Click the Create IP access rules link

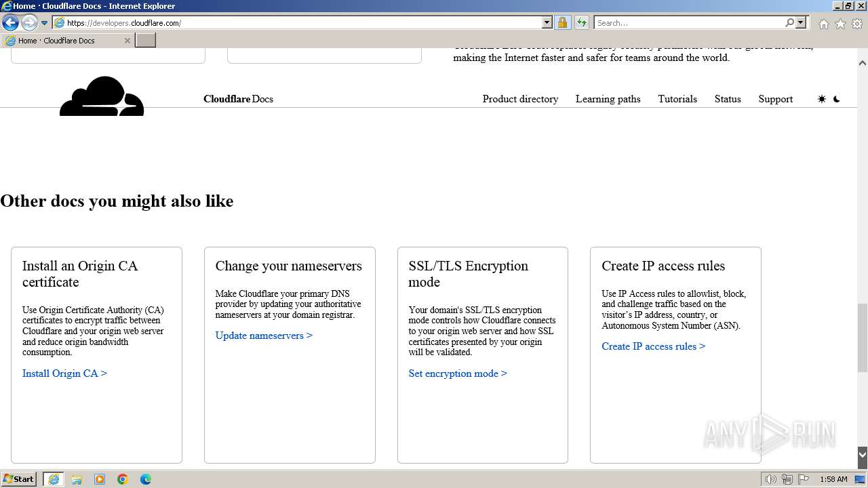coord(653,346)
